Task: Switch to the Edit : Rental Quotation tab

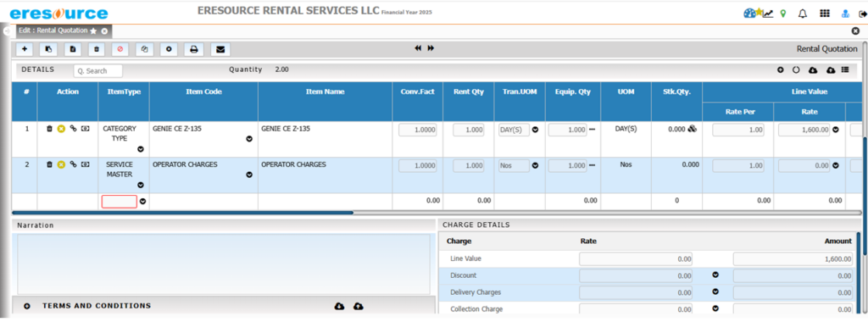Action: (x=53, y=31)
